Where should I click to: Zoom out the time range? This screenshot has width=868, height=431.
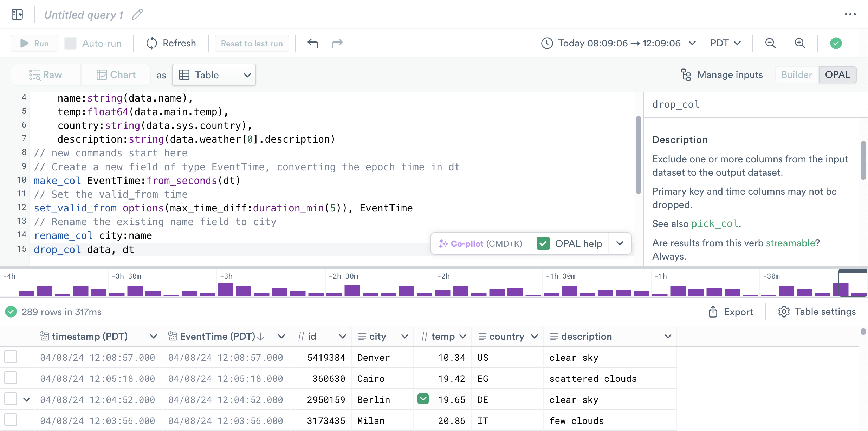(x=770, y=43)
